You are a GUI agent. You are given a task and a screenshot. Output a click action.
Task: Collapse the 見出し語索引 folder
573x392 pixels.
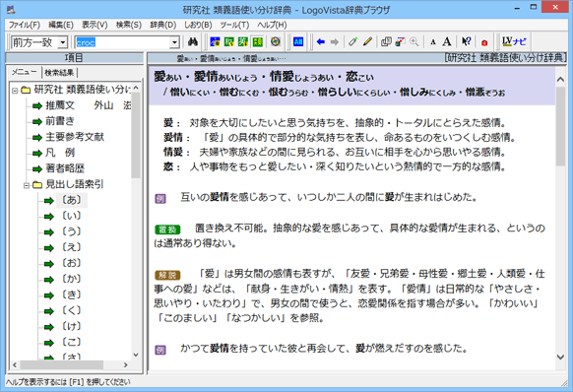coord(27,185)
